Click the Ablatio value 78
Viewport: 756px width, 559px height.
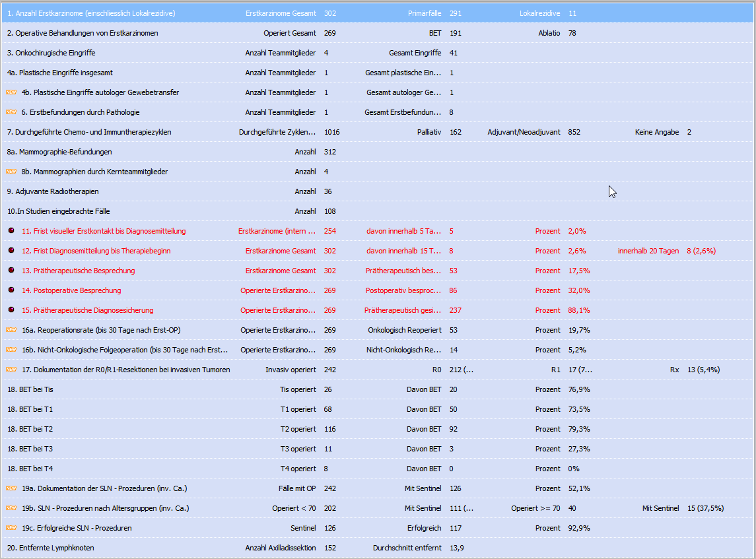(x=572, y=33)
